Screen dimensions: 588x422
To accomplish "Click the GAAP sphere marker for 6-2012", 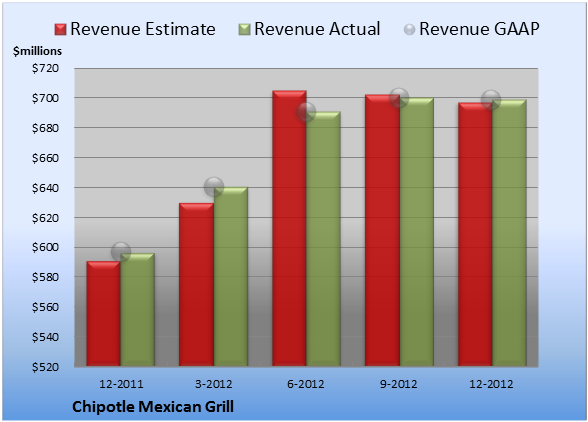I will pyautogui.click(x=306, y=112).
